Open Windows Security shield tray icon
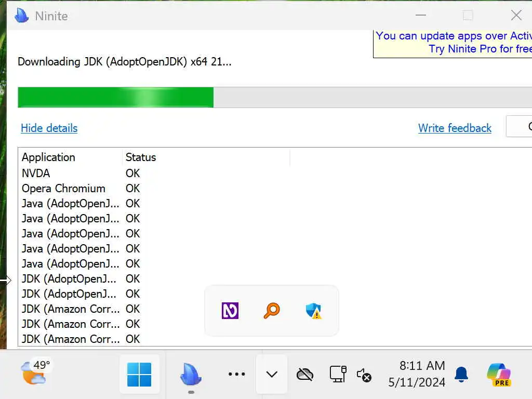This screenshot has width=532, height=399. (x=313, y=311)
